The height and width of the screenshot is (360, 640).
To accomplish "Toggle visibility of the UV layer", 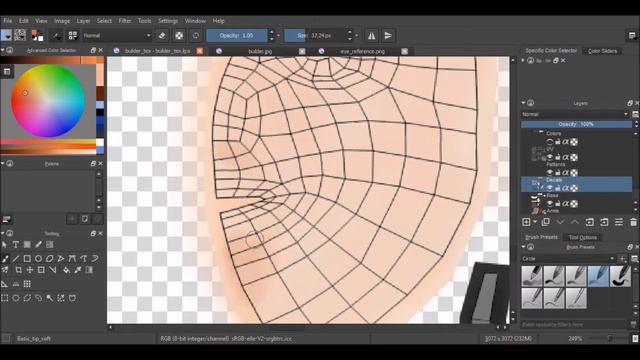I will click(549, 157).
